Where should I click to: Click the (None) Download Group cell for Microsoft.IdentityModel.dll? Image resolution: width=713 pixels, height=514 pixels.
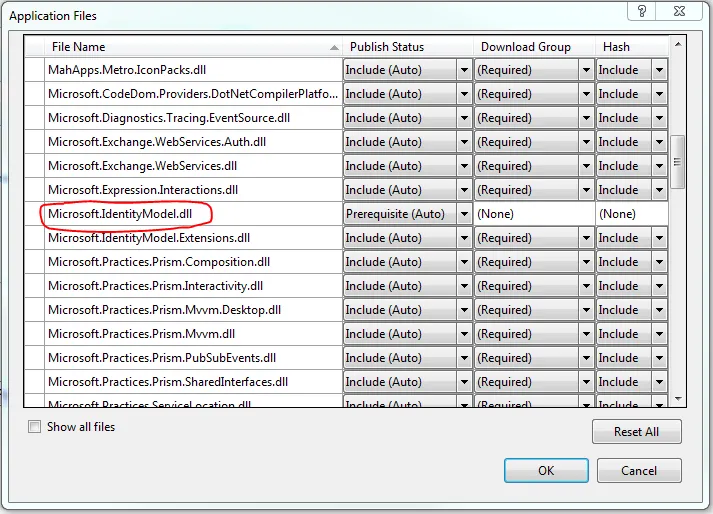coord(534,214)
